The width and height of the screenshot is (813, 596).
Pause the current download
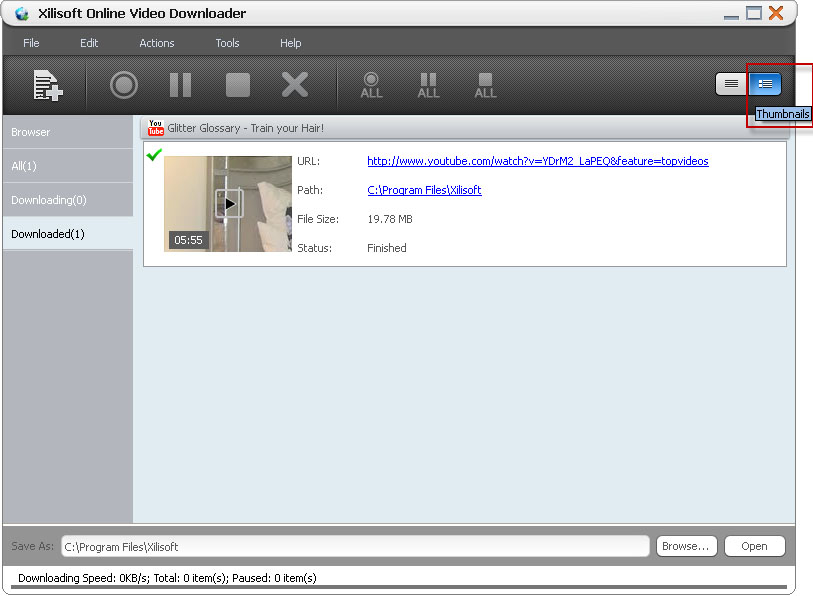[x=180, y=85]
